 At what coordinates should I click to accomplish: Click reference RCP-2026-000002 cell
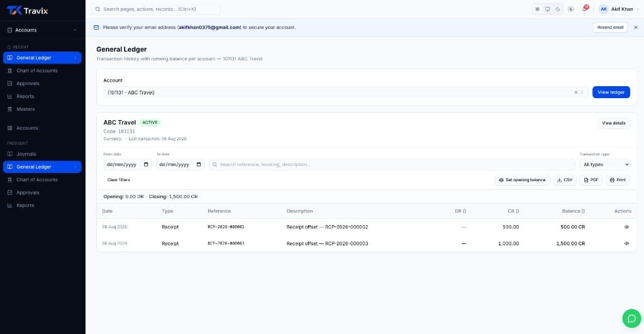pyautogui.click(x=226, y=227)
